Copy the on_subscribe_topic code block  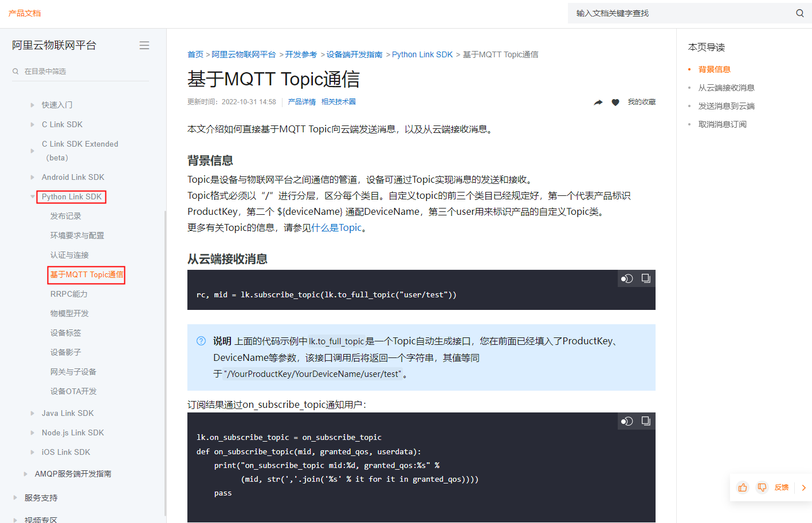point(646,421)
